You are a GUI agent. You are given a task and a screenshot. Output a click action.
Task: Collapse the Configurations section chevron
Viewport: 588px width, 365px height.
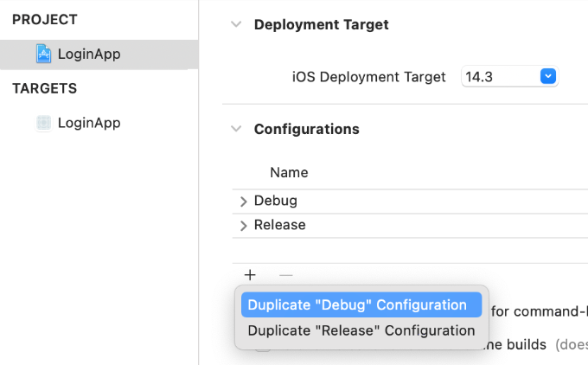(236, 129)
